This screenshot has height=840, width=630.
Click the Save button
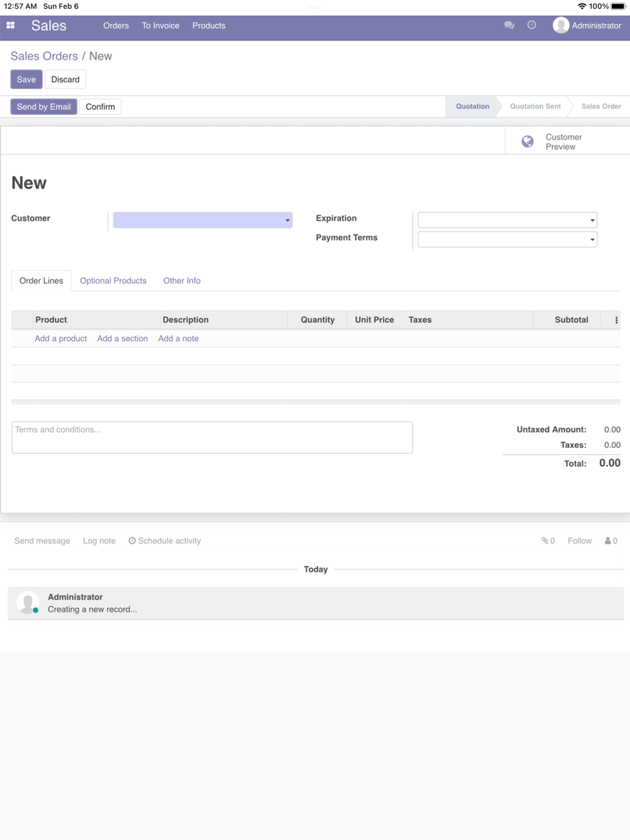click(26, 79)
